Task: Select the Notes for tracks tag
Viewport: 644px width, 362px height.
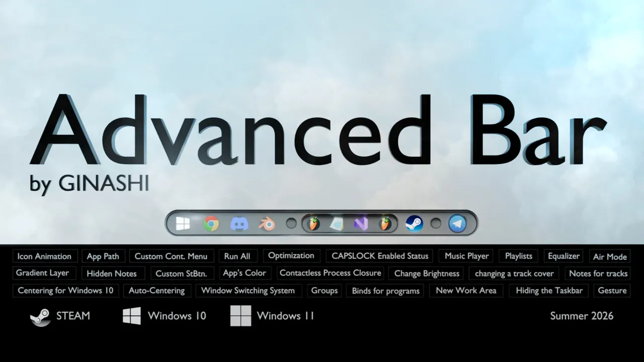Action: tap(598, 274)
